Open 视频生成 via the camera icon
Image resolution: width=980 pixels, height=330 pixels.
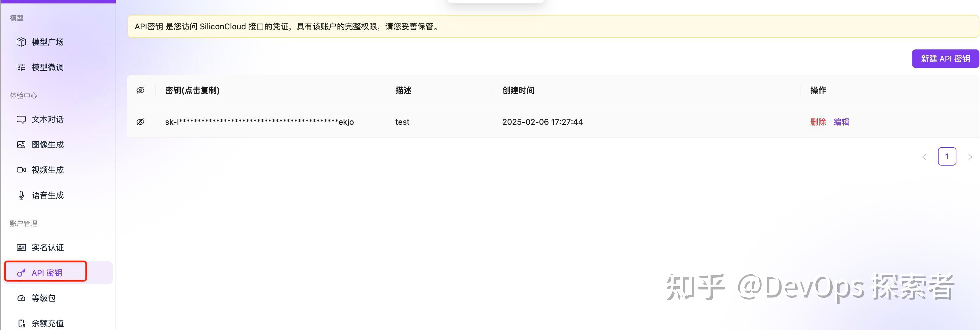pyautogui.click(x=21, y=170)
